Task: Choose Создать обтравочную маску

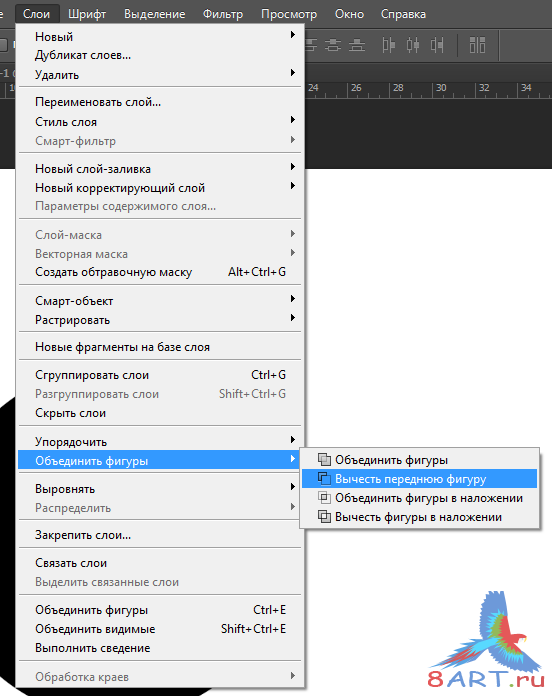Action: click(160, 272)
